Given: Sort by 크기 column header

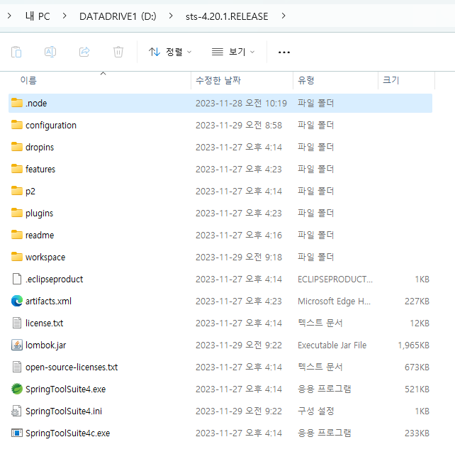Looking at the screenshot, I should coord(391,80).
